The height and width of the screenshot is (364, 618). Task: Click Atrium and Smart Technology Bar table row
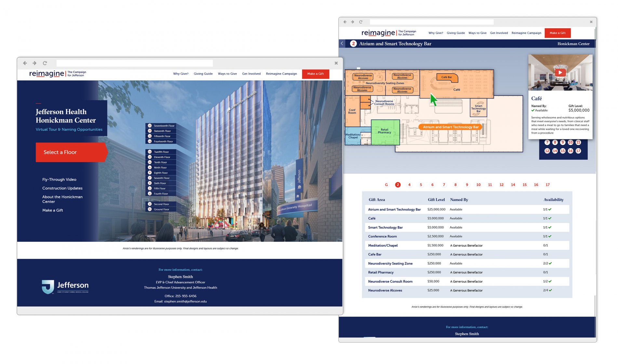467,209
